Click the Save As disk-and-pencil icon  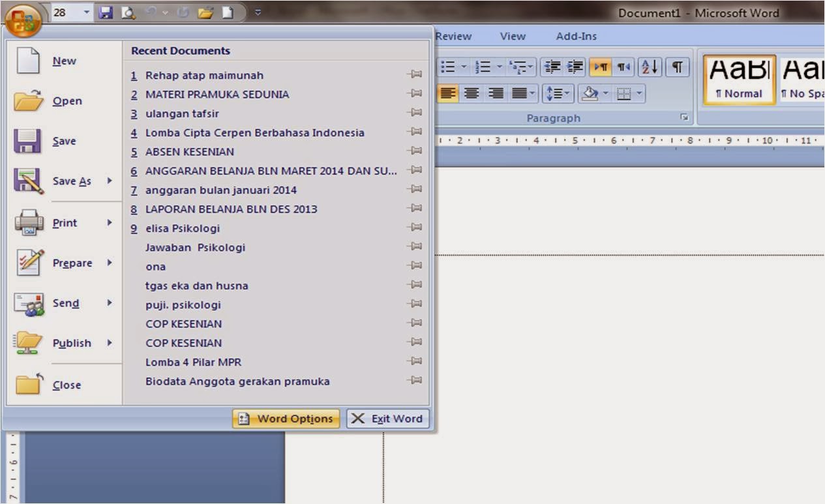(x=29, y=181)
